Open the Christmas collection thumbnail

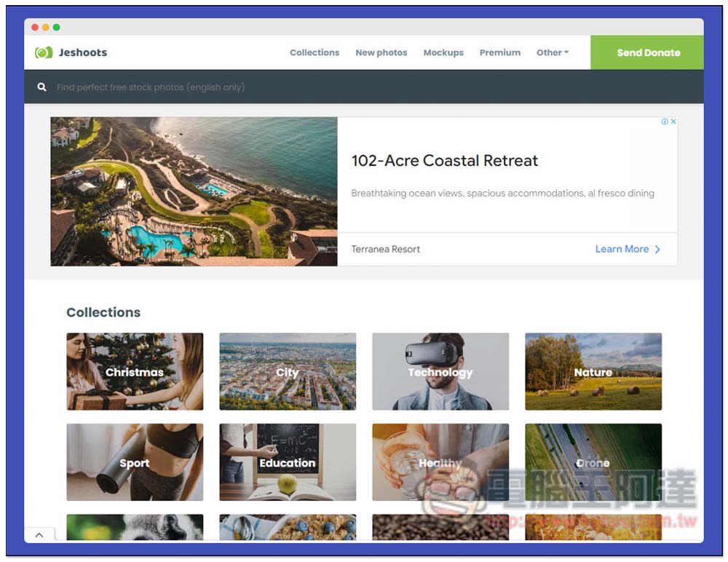click(135, 371)
